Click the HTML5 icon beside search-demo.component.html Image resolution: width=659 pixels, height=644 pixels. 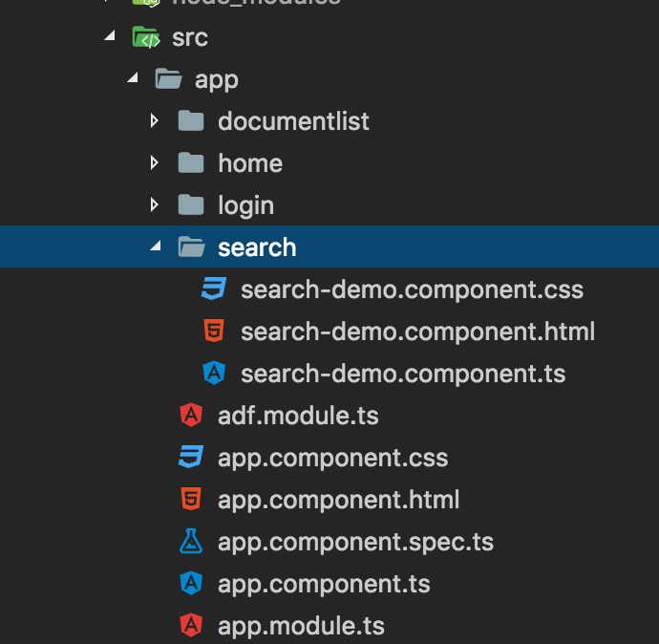coord(214,332)
